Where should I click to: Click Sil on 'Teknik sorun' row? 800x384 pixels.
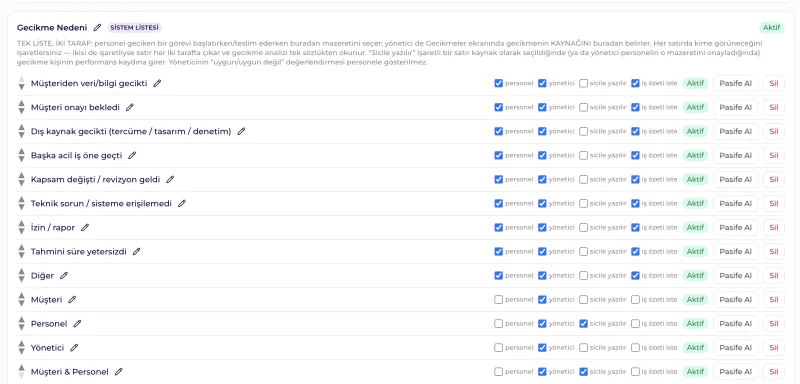(x=773, y=203)
